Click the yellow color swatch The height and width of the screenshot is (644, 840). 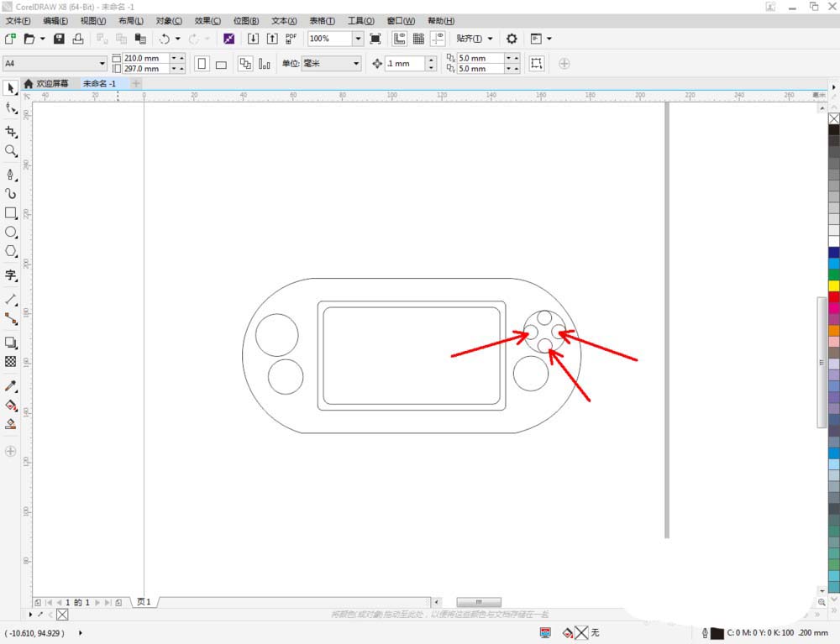(x=833, y=285)
